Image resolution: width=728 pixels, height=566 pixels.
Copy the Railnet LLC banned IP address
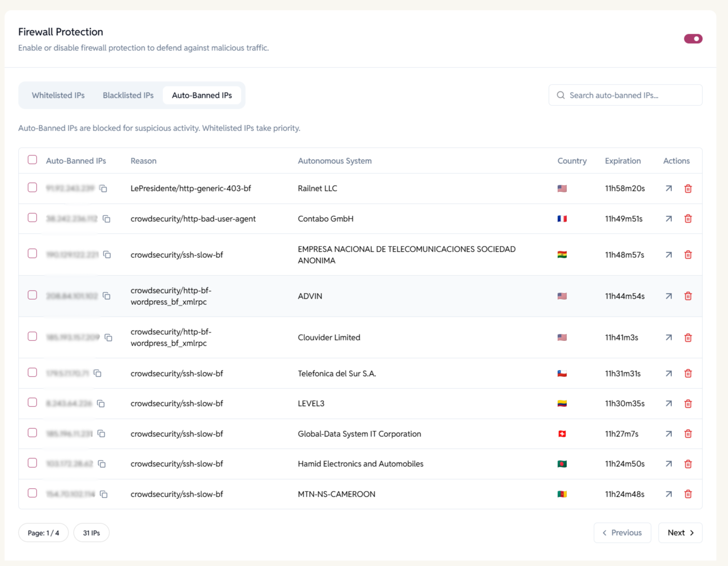click(x=104, y=189)
